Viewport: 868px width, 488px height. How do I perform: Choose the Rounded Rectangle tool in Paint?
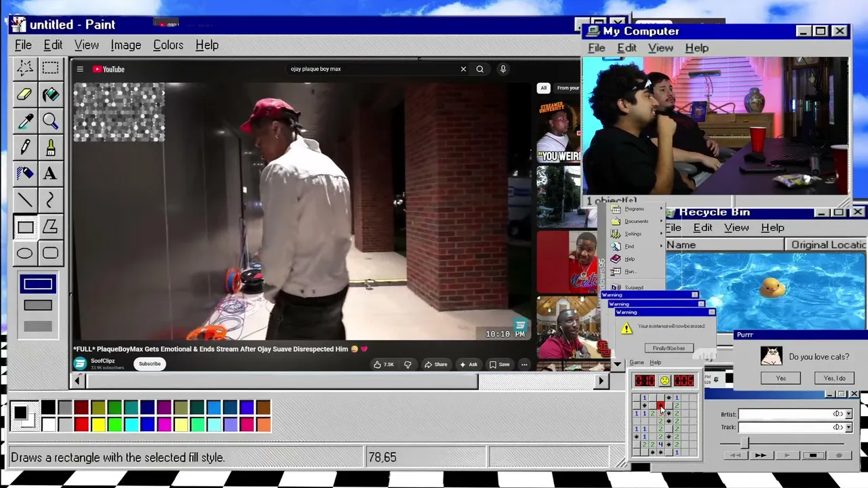coord(50,253)
